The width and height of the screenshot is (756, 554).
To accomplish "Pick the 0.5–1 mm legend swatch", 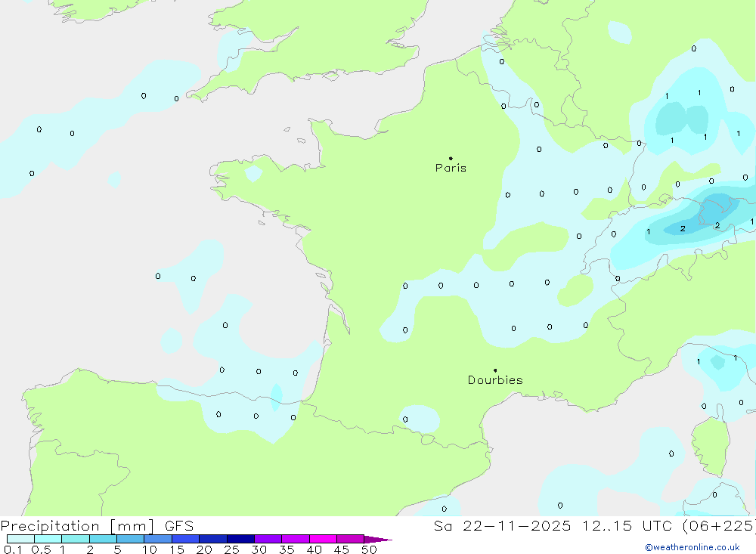I will 48,539.
